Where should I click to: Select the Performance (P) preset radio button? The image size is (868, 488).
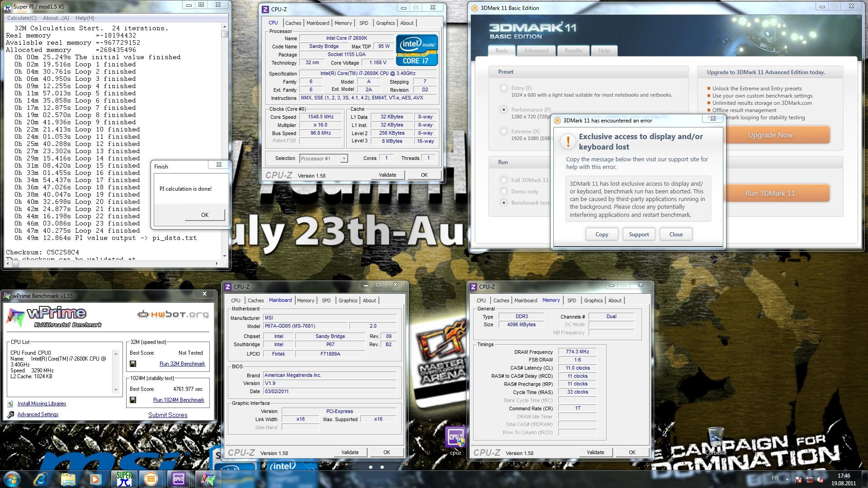[x=504, y=109]
